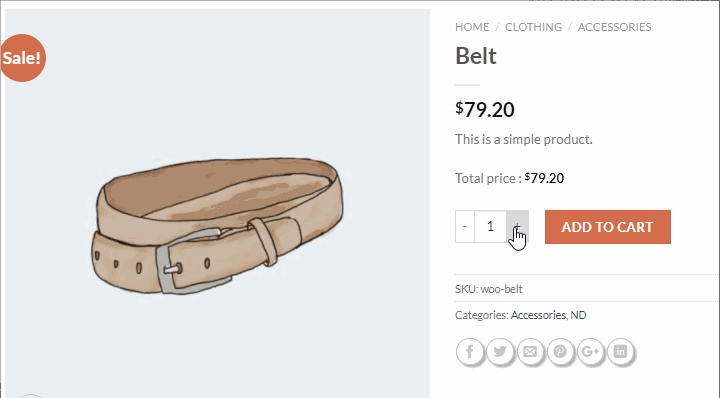
Task: Open the Clothing breadcrumb link
Action: click(533, 27)
